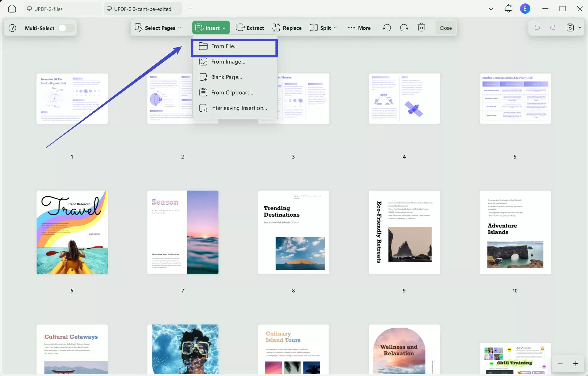Select the Adventure Islands page thumbnail

(x=515, y=232)
